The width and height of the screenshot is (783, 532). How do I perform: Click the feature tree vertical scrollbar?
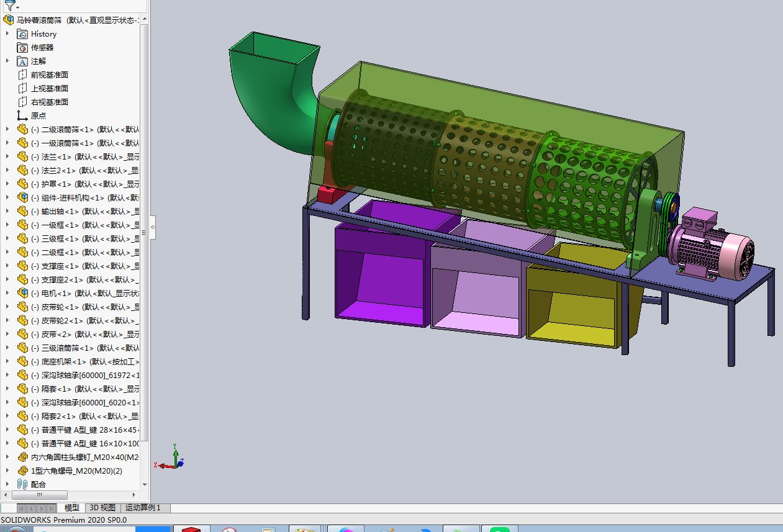145,233
